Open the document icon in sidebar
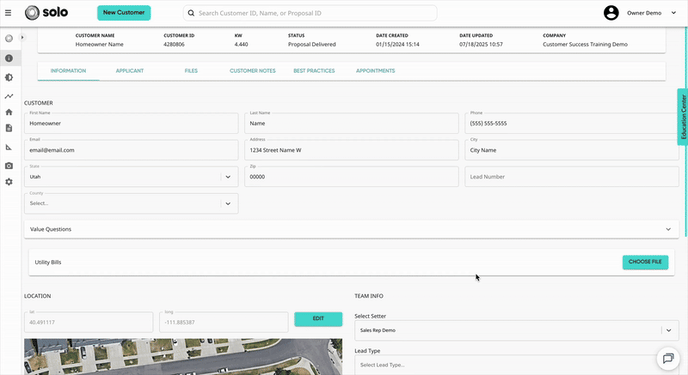Viewport: 688px width, 375px height. pyautogui.click(x=9, y=128)
